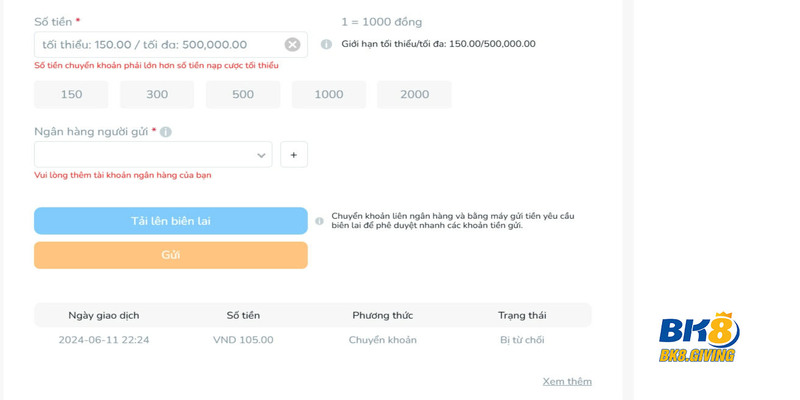Open the Xem thêm link
The width and height of the screenshot is (800, 400).
coord(567,382)
